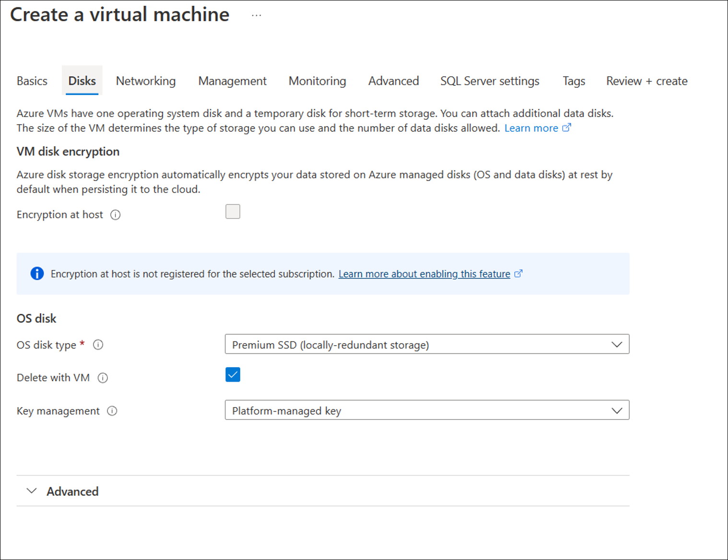This screenshot has width=728, height=560.
Task: Click the info icon beside Key management
Action: 112,411
